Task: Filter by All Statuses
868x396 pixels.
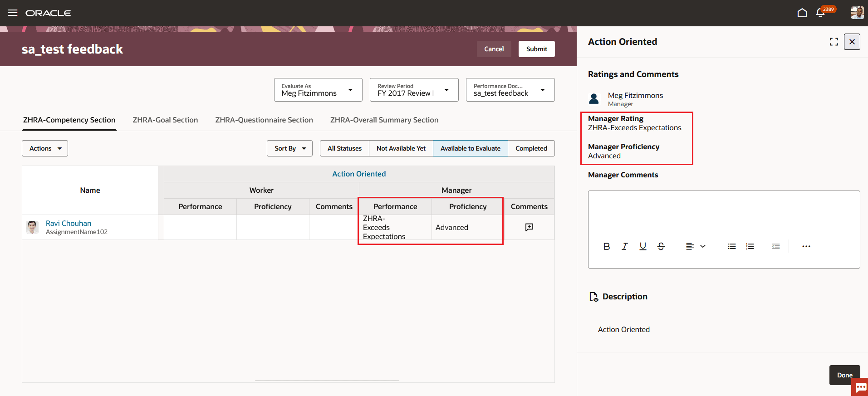Action: (x=344, y=148)
